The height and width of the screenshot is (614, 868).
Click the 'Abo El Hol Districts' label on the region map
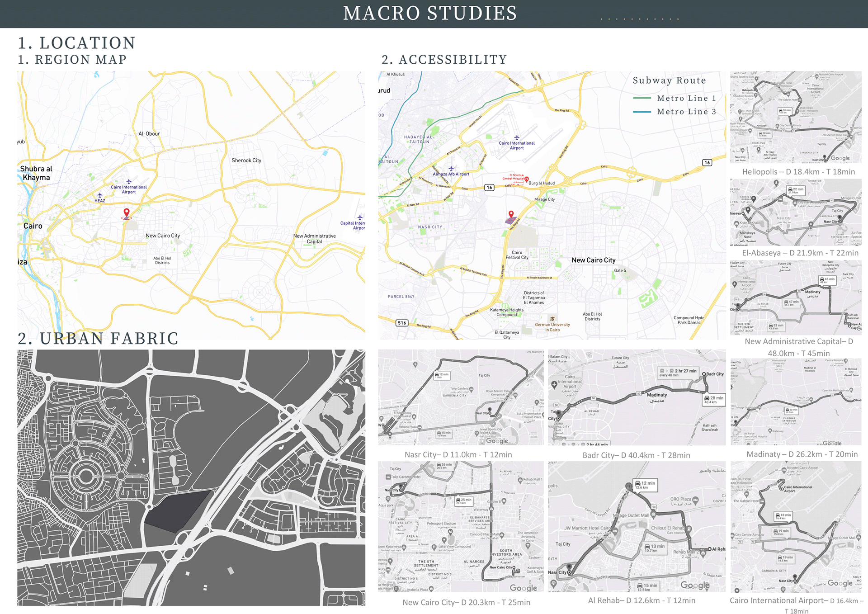(x=162, y=260)
